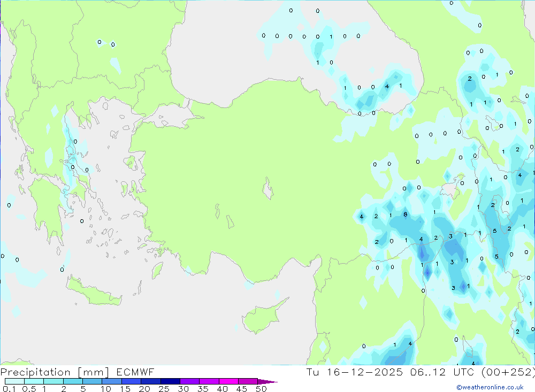Click the "8" precipitation value on map
The width and height of the screenshot is (535, 392).
pyautogui.click(x=406, y=214)
